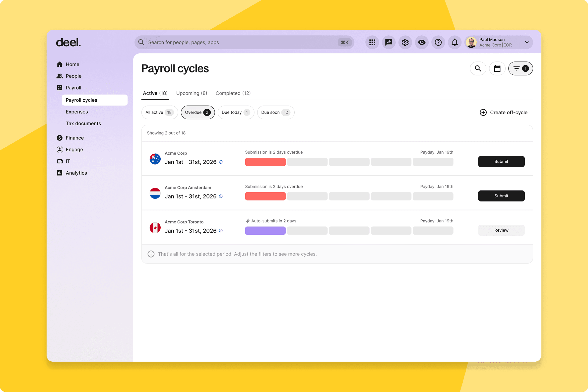The width and height of the screenshot is (588, 392).
Task: Click the red progress segment for Acme Corp
Action: pos(265,162)
